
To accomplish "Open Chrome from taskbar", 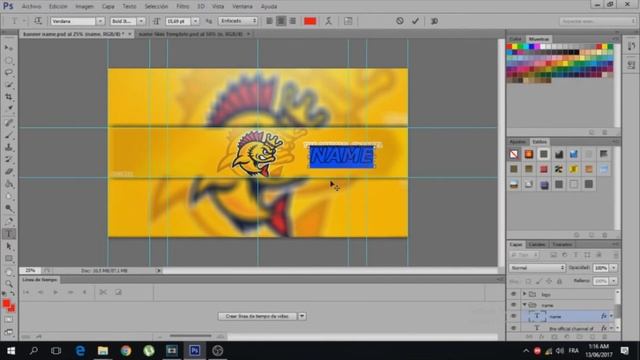I will (126, 351).
